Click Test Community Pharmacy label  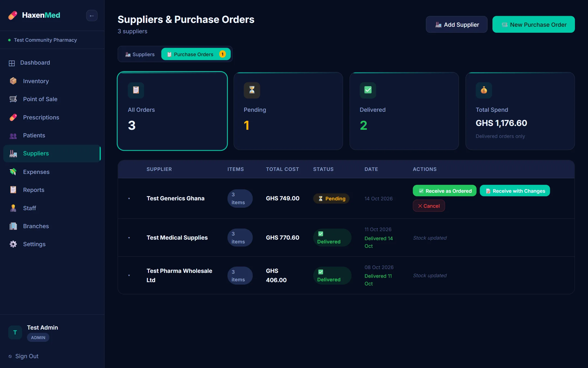[45, 40]
